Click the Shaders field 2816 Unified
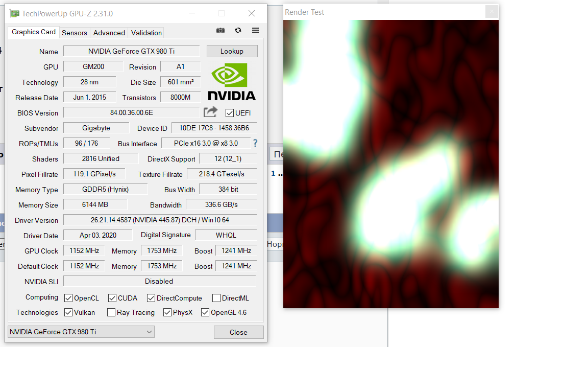Viewport: 588px width, 368px height. (x=101, y=159)
